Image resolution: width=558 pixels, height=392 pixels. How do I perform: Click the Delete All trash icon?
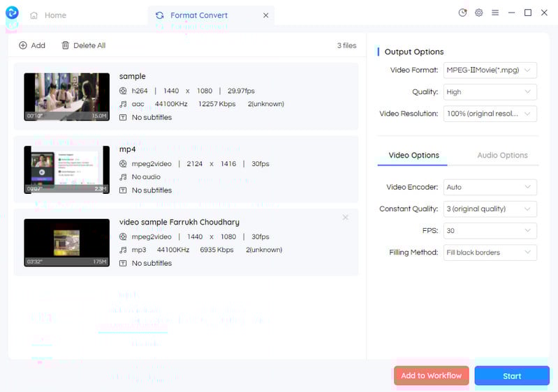pyautogui.click(x=66, y=45)
